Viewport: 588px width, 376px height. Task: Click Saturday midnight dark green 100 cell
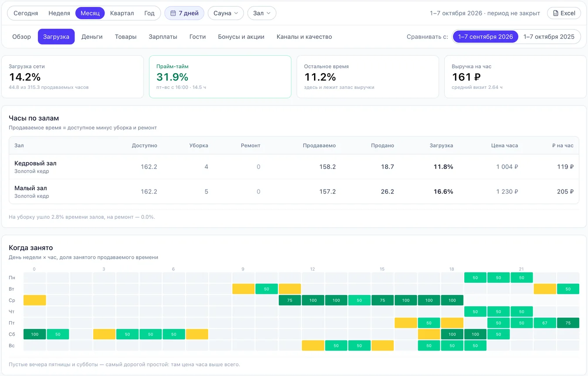coord(35,334)
